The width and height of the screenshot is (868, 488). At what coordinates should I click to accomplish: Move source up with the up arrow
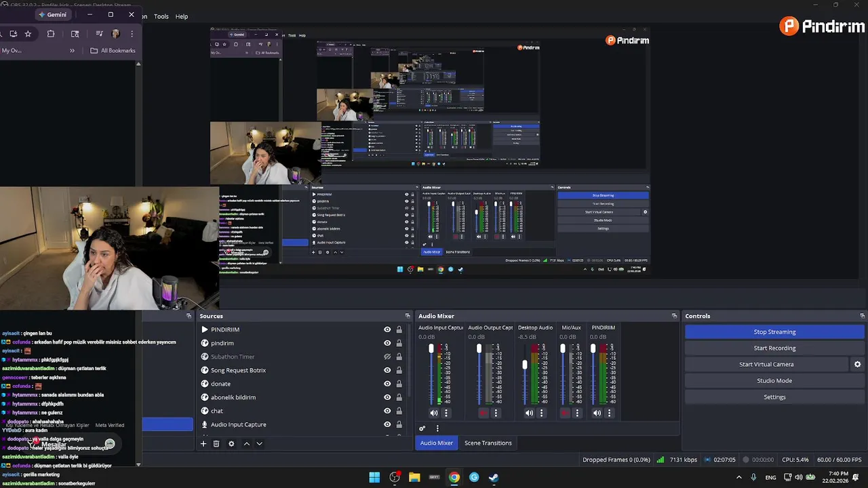click(x=246, y=443)
